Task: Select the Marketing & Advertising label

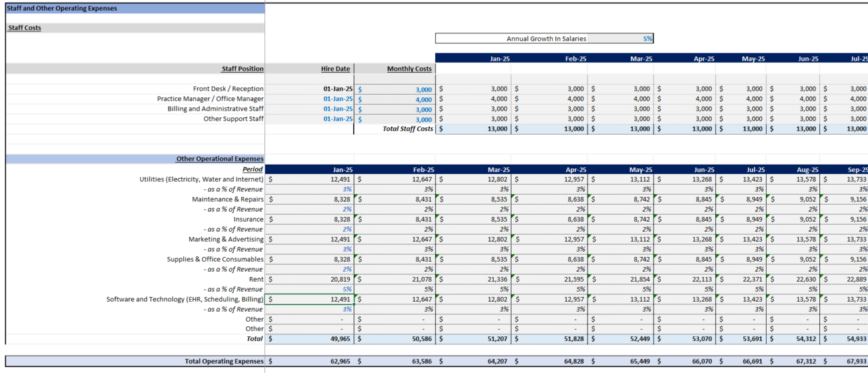Action: (x=226, y=239)
